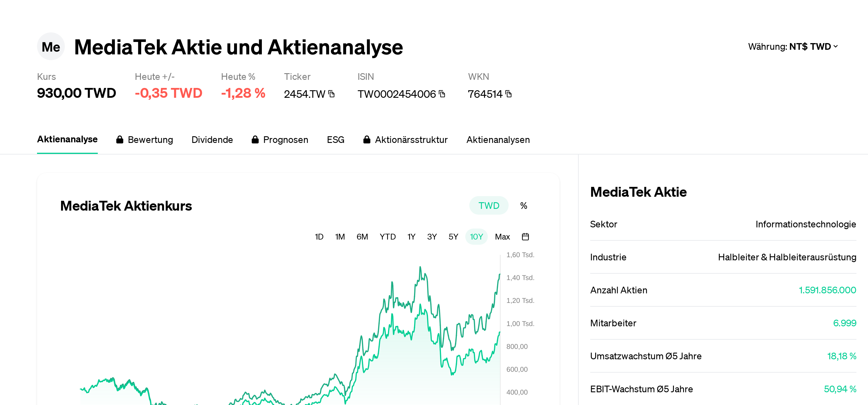Copy the ticker 2454.TW icon

click(332, 94)
